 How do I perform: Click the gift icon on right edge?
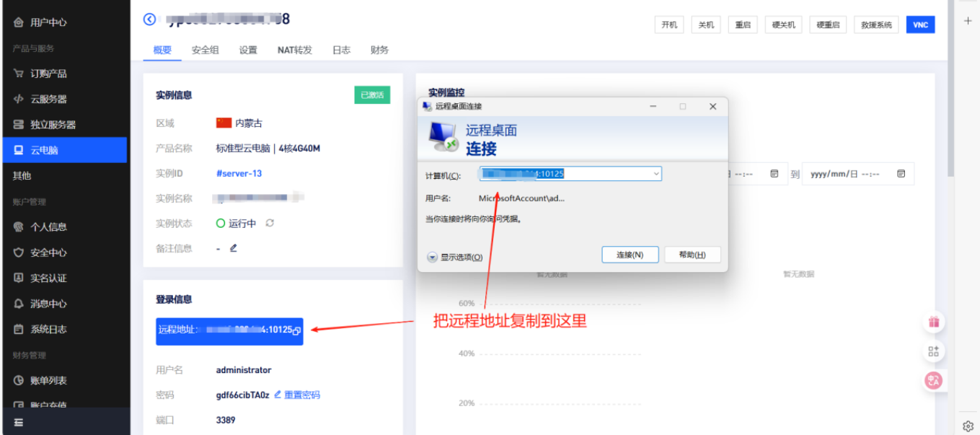(x=934, y=322)
